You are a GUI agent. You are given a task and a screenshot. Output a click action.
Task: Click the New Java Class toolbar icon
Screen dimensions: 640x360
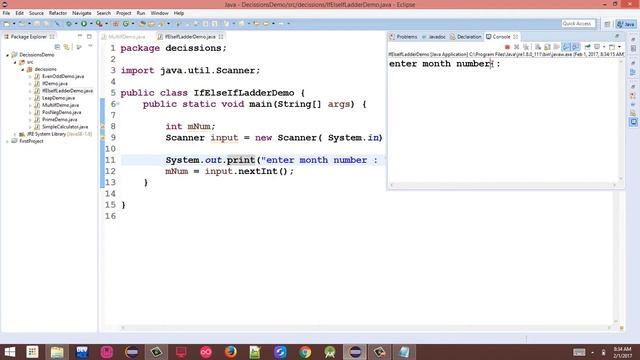tap(126, 24)
